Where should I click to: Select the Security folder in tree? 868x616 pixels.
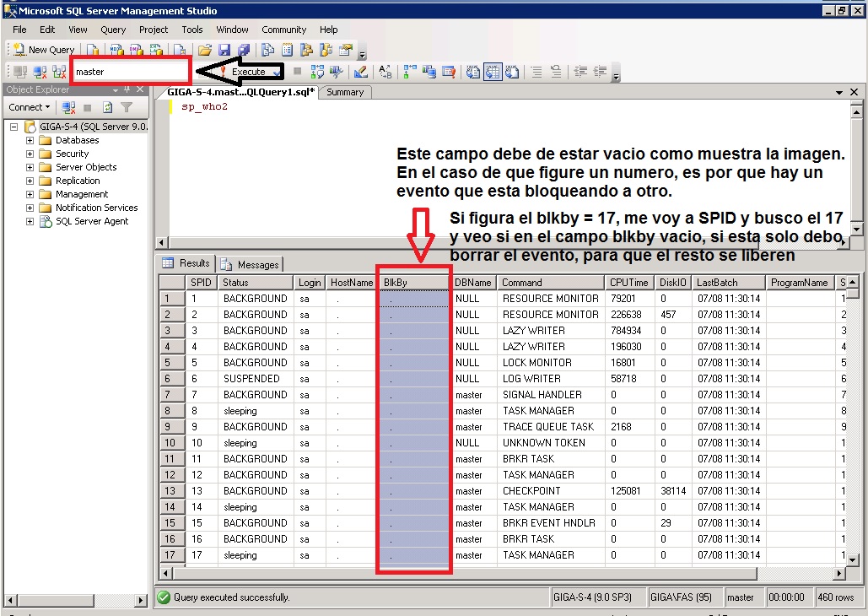pyautogui.click(x=72, y=154)
